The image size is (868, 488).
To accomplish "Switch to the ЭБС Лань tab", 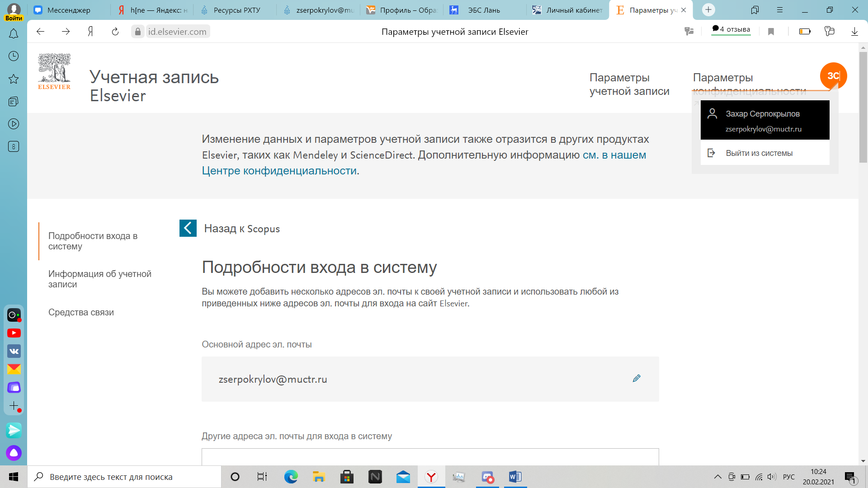I will (485, 10).
